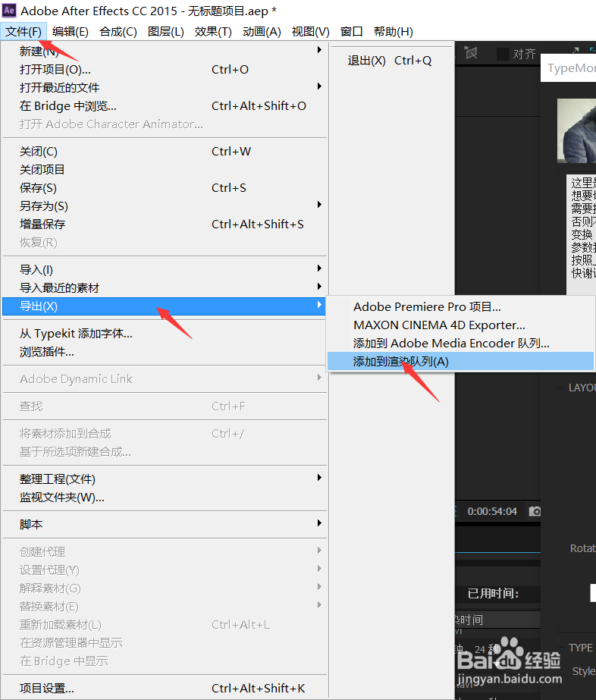Open the 帮助(H) menu
Image resolution: width=596 pixels, height=700 pixels.
pos(394,32)
